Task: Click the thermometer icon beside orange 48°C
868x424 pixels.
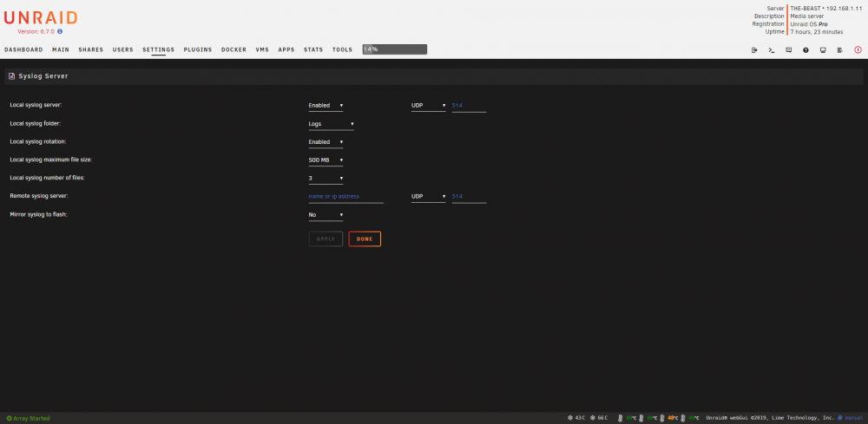Action: tap(662, 418)
